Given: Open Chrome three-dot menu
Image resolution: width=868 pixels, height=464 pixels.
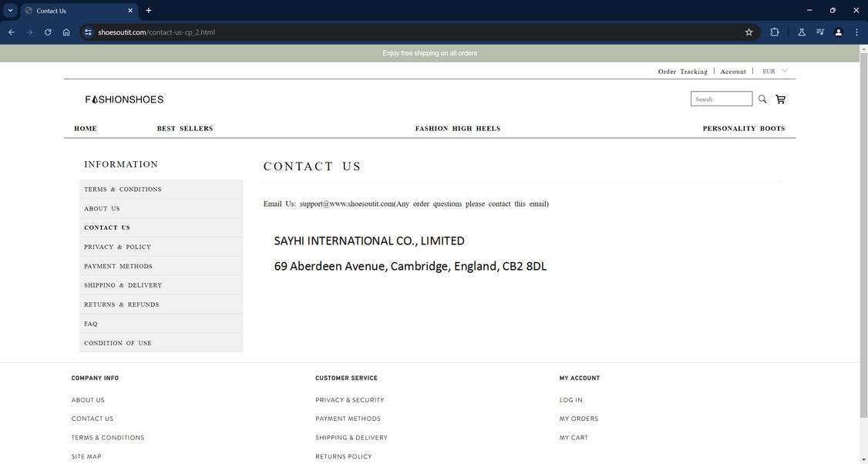Looking at the screenshot, I should point(856,32).
